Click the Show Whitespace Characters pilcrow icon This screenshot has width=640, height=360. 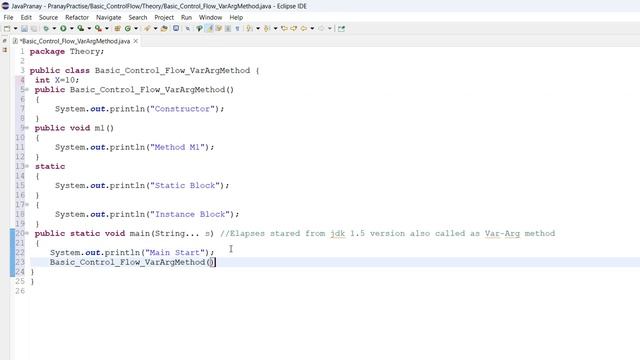point(237,29)
